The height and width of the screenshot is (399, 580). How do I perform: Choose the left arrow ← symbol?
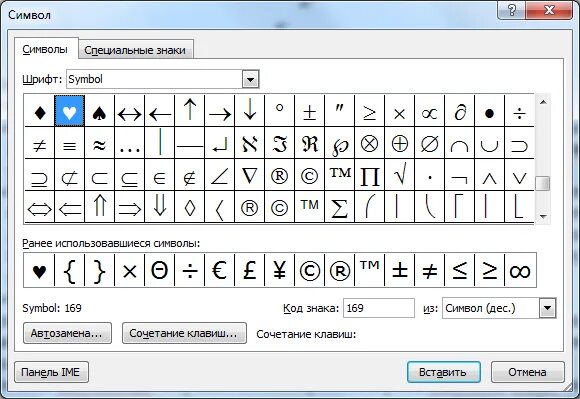click(159, 111)
